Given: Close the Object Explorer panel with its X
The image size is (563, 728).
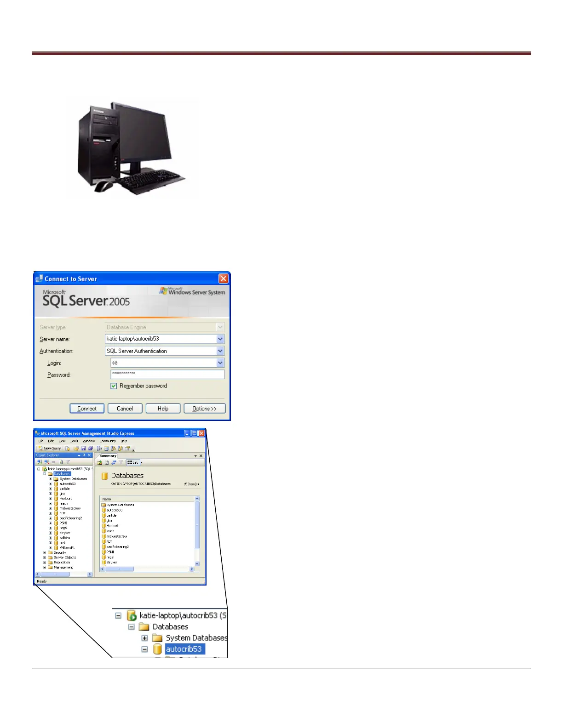Looking at the screenshot, I should click(89, 455).
